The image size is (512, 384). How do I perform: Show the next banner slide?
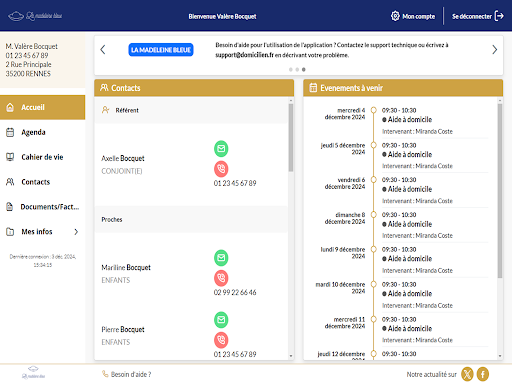point(495,50)
